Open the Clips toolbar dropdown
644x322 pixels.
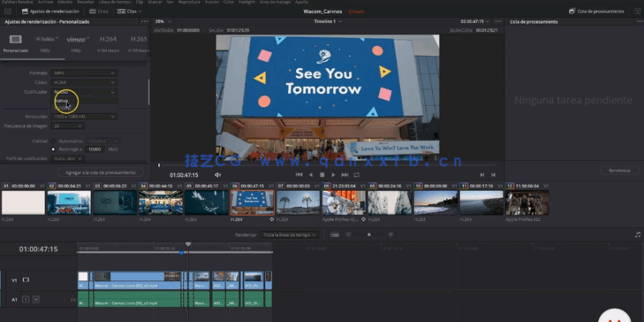click(129, 11)
